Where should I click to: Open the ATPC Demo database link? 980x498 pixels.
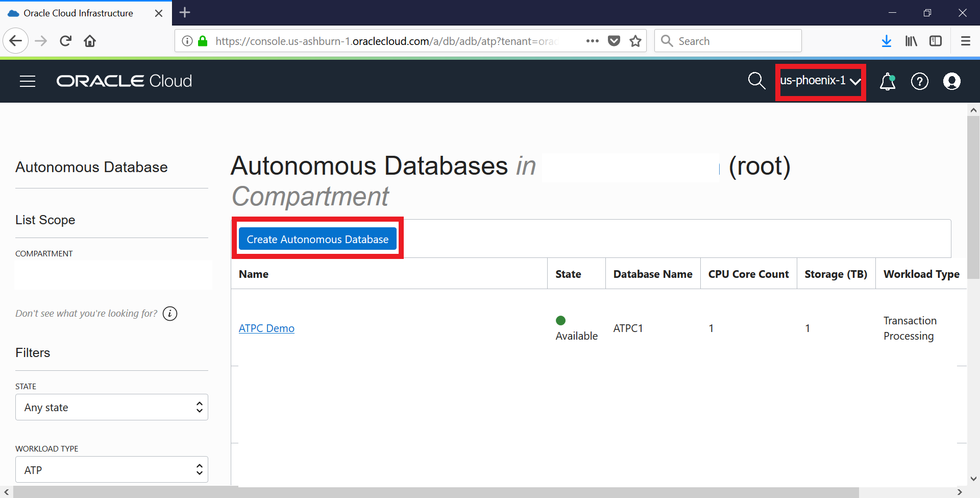click(266, 328)
